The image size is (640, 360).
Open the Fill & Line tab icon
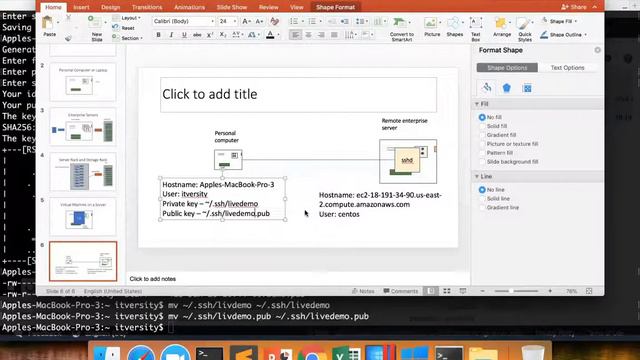click(x=487, y=88)
